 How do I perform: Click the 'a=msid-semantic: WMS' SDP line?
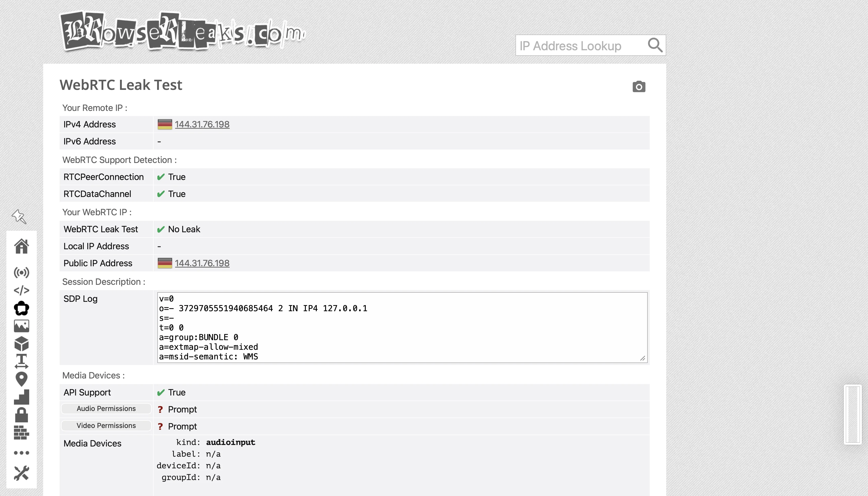tap(208, 357)
